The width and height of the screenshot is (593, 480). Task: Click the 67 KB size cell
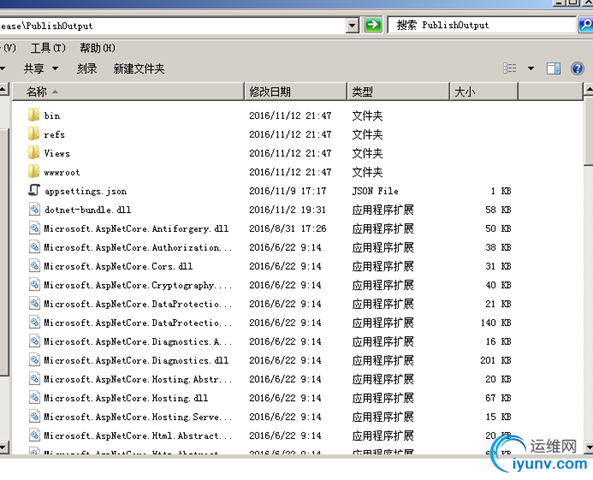(x=498, y=398)
